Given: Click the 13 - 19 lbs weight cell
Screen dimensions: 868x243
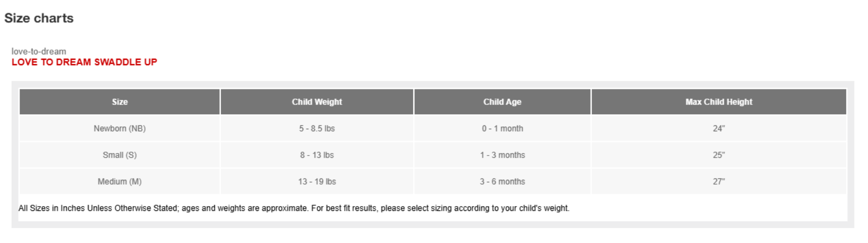Looking at the screenshot, I should (317, 182).
